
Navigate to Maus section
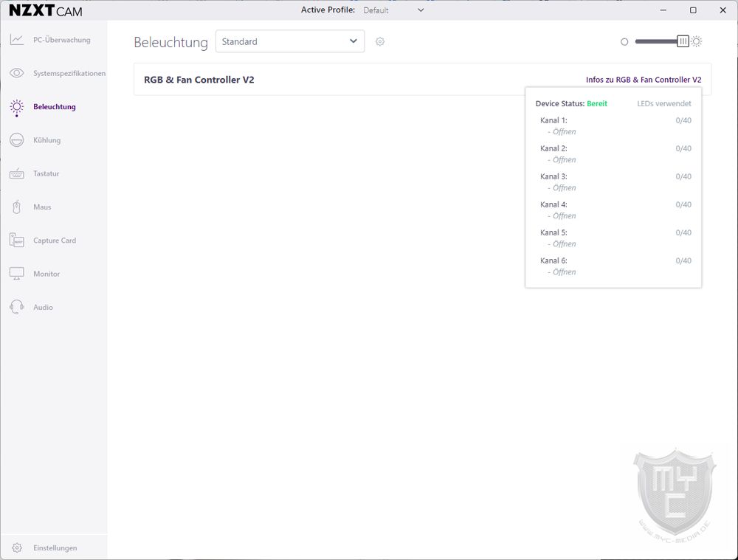(x=42, y=207)
